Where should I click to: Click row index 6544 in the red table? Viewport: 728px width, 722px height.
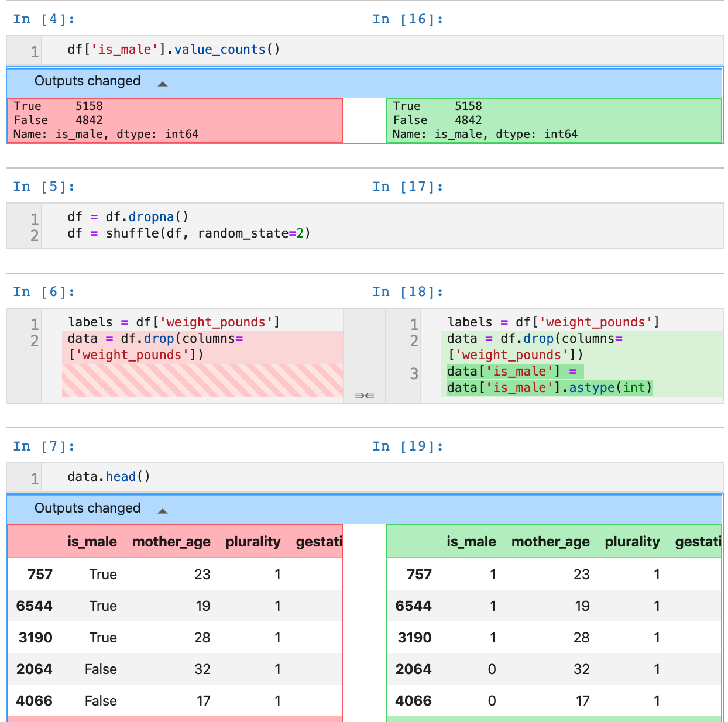point(35,606)
